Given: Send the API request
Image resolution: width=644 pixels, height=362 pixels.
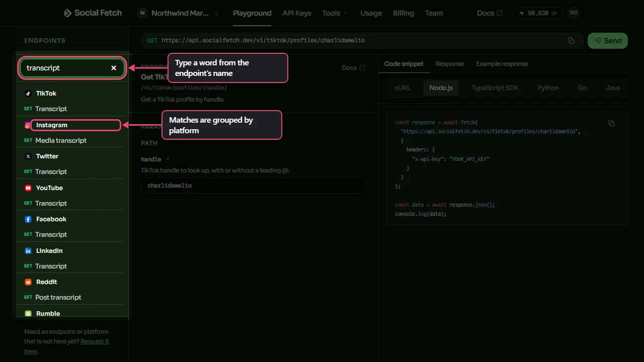Looking at the screenshot, I should click(608, 41).
